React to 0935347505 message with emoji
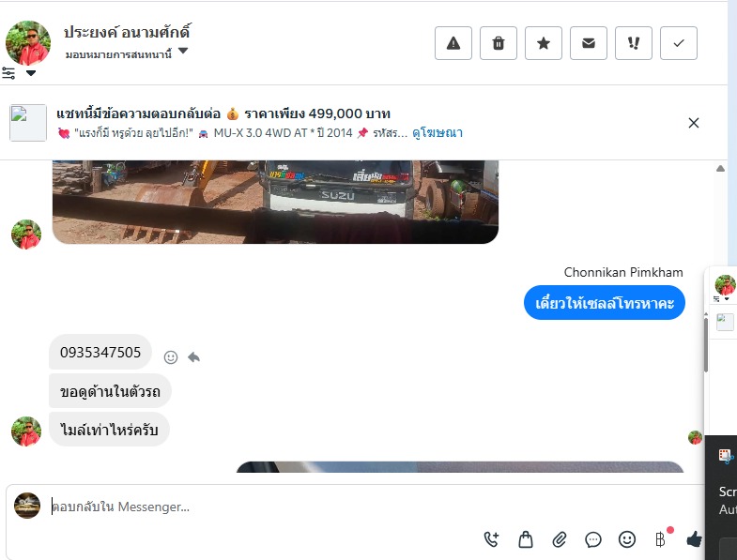The width and height of the screenshot is (737, 560). click(171, 357)
